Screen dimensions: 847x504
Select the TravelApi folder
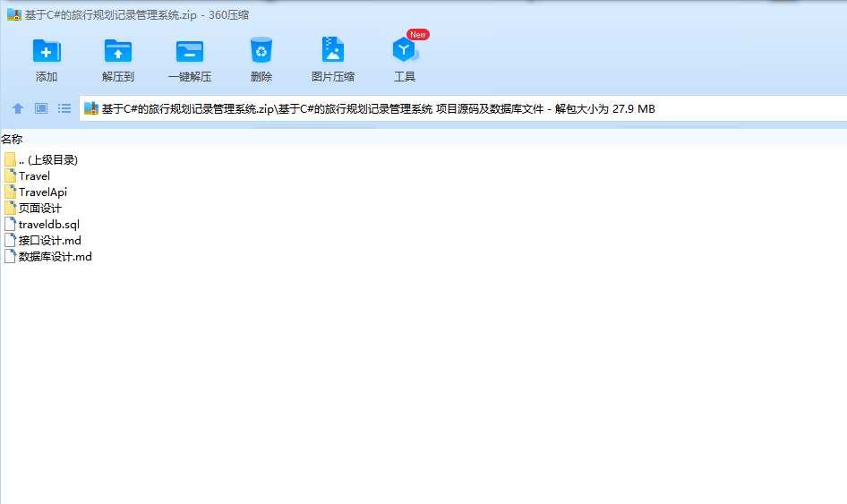coord(36,192)
